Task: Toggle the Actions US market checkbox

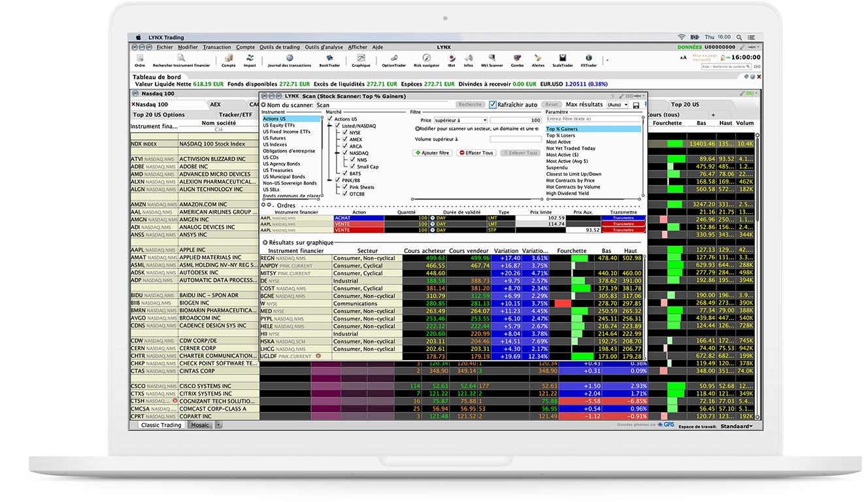Action: 330,119
